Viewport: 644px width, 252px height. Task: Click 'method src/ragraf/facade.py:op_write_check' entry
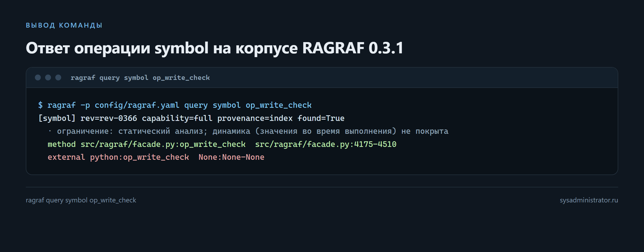click(x=147, y=144)
